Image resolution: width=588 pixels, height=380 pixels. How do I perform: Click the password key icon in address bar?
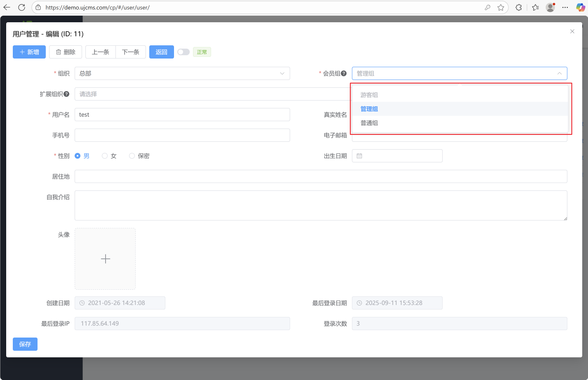click(487, 7)
